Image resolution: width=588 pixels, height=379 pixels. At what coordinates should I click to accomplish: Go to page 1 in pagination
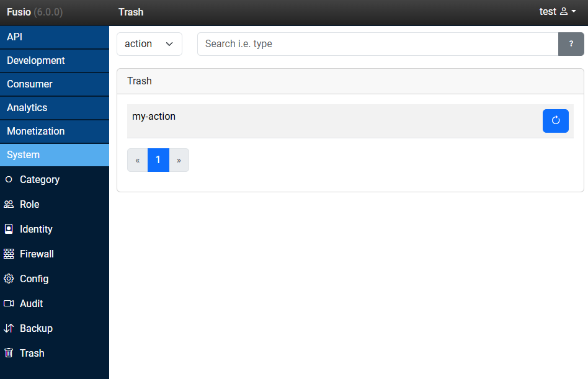(x=158, y=160)
